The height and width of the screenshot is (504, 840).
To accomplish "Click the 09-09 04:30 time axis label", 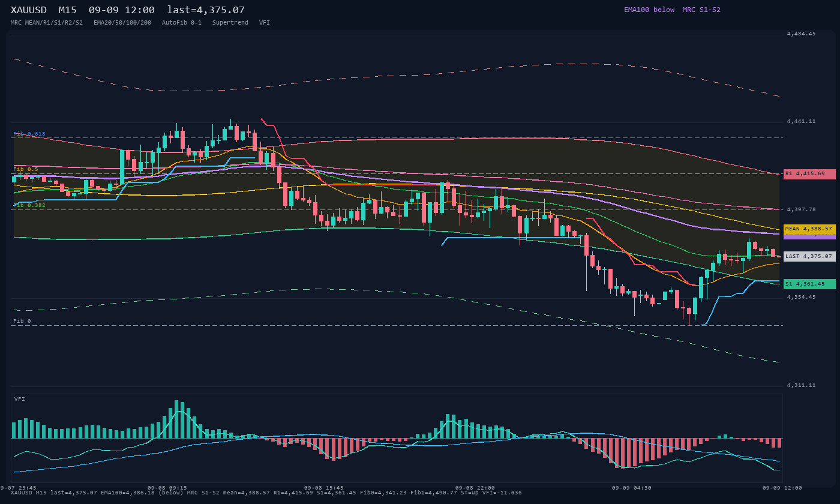I will (632, 488).
